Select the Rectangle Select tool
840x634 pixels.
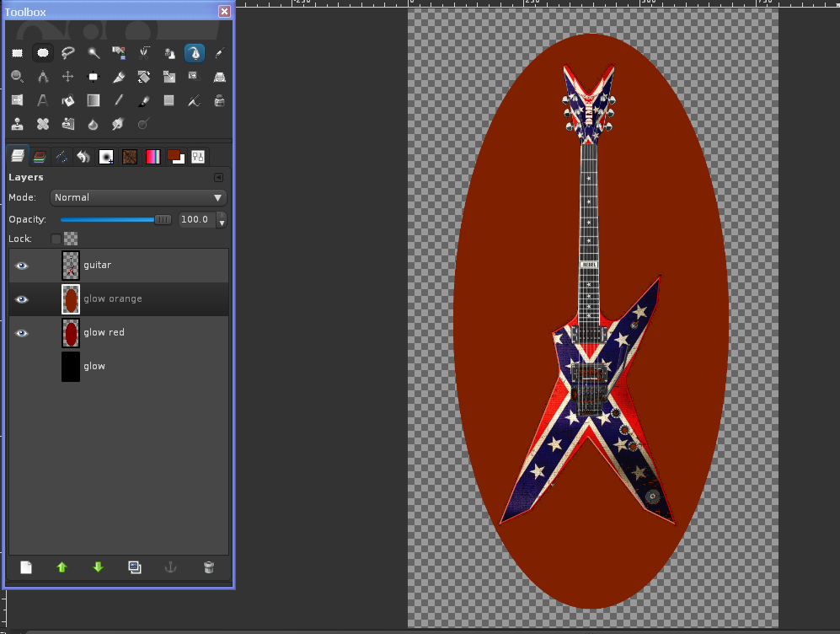click(x=17, y=52)
